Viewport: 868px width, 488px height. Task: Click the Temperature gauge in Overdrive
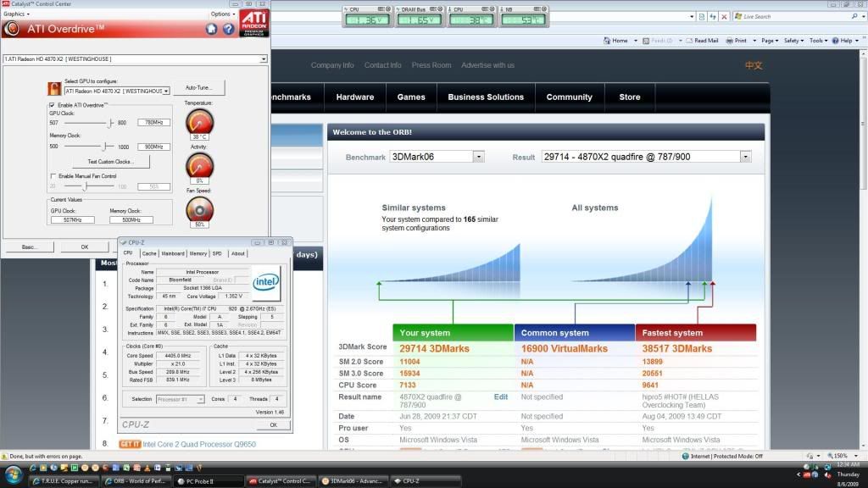199,122
